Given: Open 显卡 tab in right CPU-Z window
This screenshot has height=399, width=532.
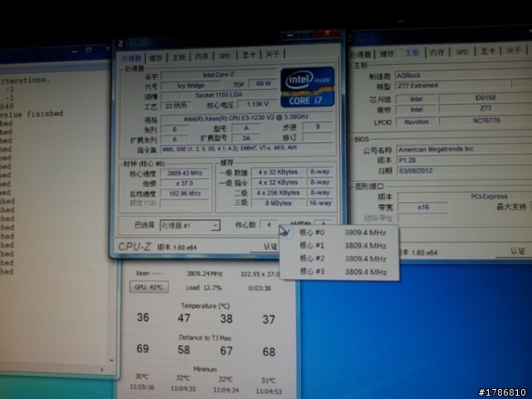Looking at the screenshot, I should click(488, 52).
